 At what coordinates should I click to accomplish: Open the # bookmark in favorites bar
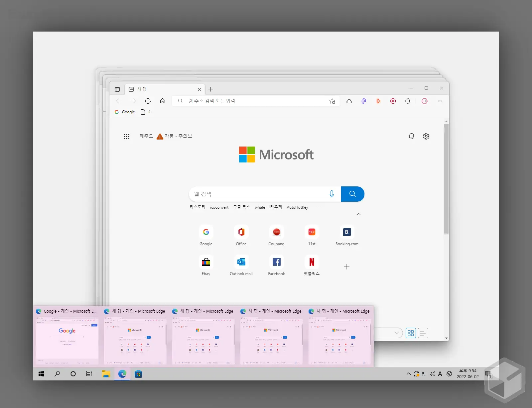pos(146,112)
